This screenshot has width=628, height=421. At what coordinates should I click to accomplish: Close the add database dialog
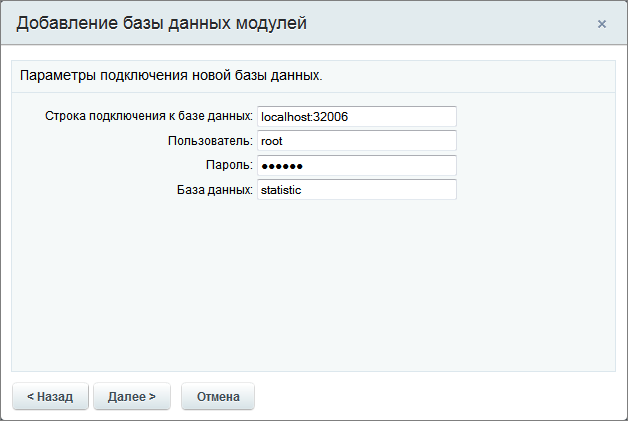(601, 24)
